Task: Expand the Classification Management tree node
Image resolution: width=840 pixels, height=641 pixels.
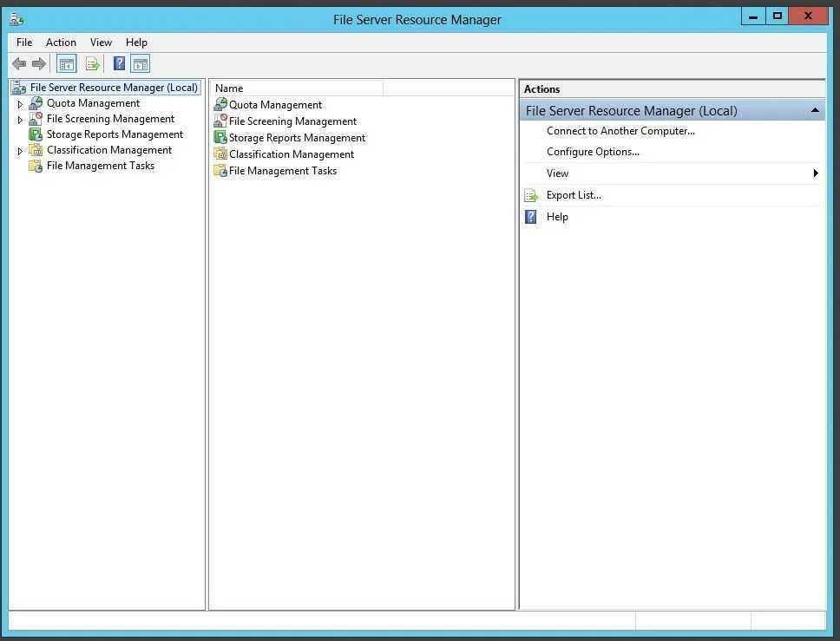Action: click(20, 151)
